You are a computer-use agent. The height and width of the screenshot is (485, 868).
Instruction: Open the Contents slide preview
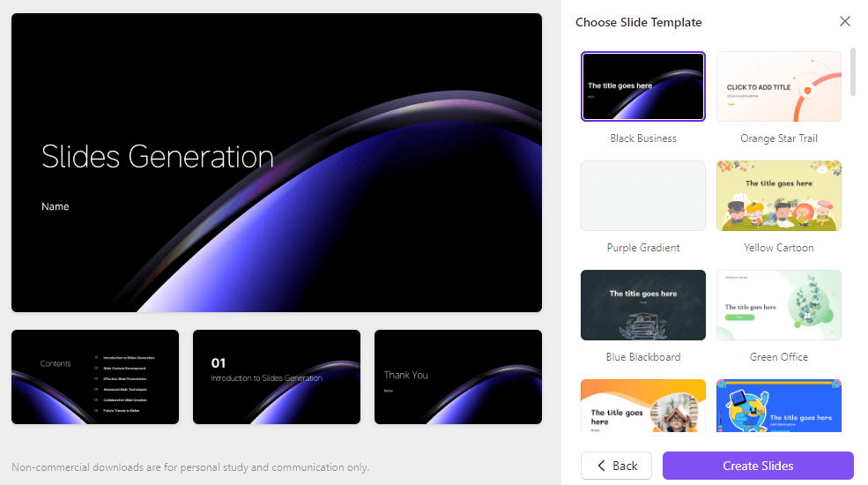[95, 377]
